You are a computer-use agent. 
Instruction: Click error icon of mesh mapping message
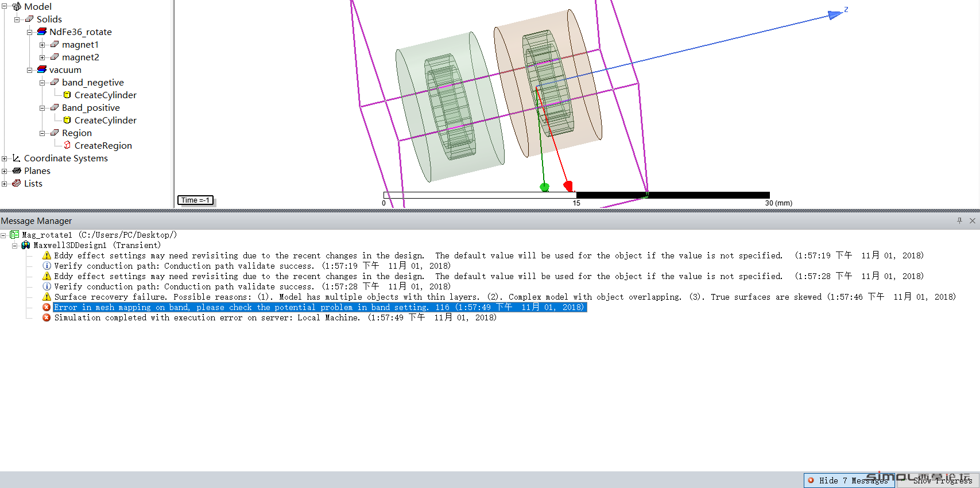coord(47,307)
